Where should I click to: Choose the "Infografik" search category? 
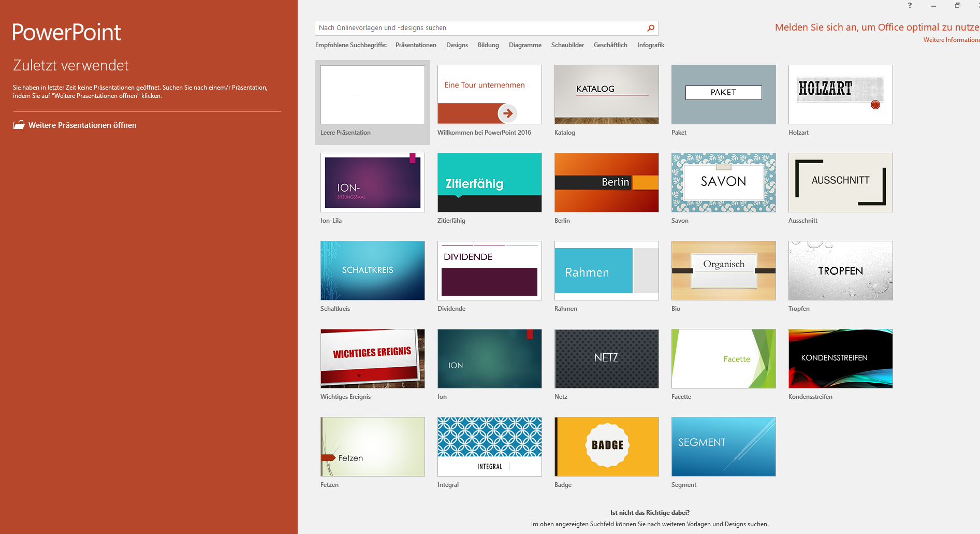(x=650, y=45)
